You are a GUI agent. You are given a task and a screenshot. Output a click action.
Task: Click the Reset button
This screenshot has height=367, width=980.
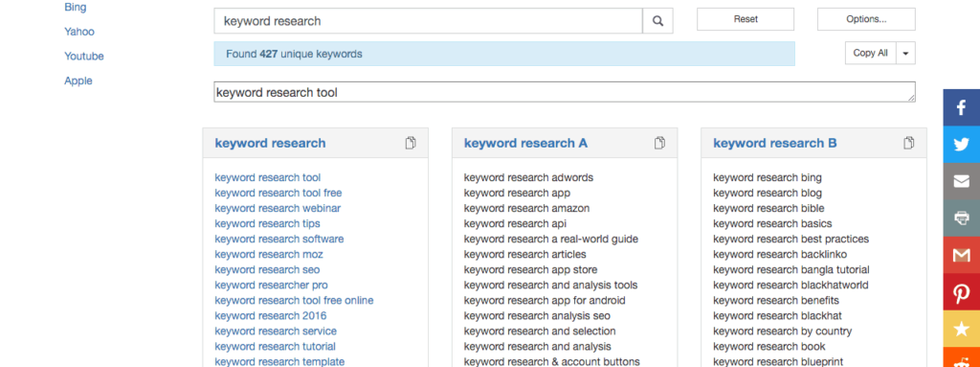(746, 19)
